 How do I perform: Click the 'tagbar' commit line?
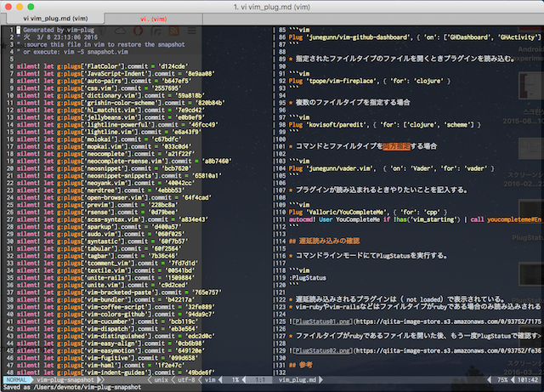[99, 256]
